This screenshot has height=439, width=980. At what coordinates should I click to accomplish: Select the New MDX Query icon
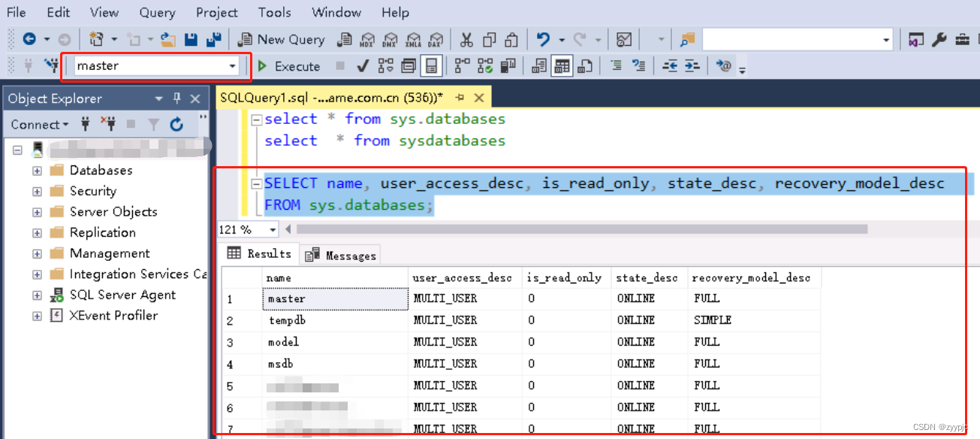(367, 39)
